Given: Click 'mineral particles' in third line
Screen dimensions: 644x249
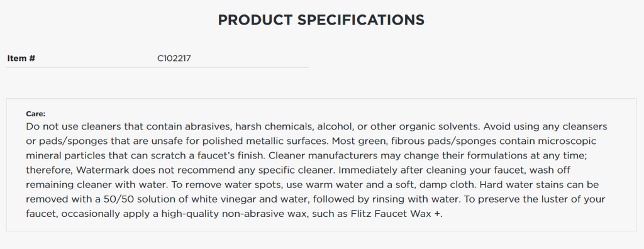Looking at the screenshot, I should [60, 156].
